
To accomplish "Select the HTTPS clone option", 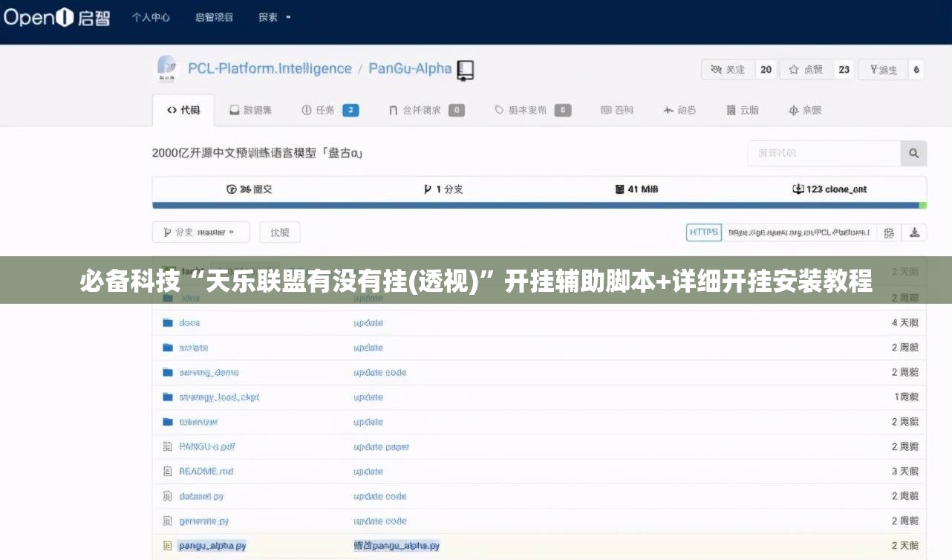I will coord(704,232).
